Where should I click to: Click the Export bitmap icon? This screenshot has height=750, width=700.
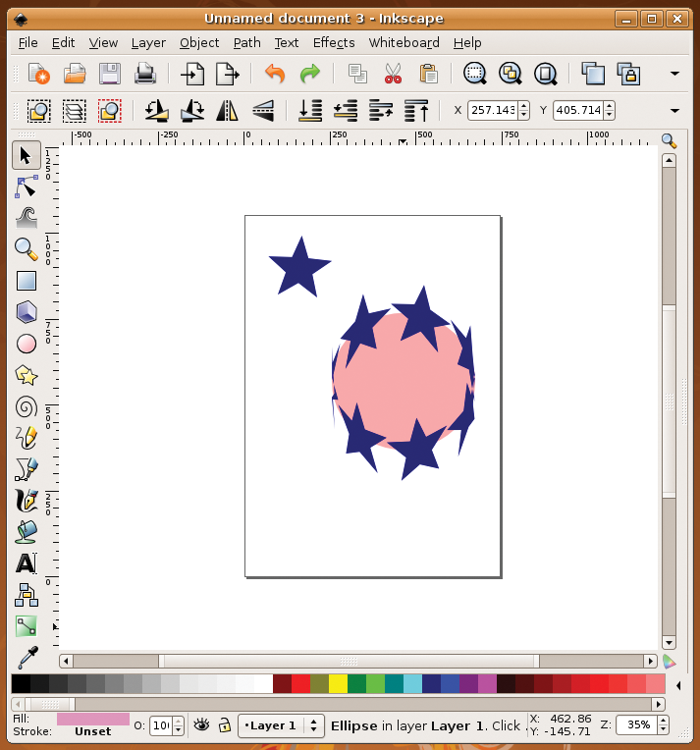[x=227, y=74]
